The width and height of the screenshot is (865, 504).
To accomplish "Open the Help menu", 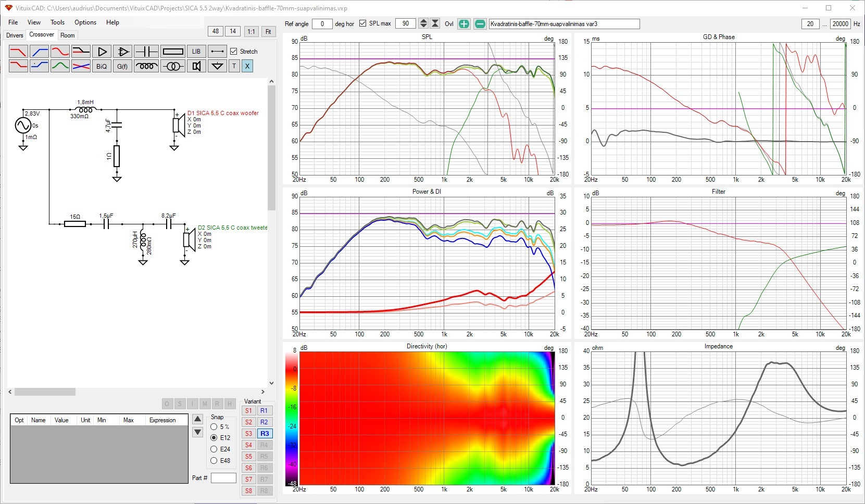I will click(112, 22).
